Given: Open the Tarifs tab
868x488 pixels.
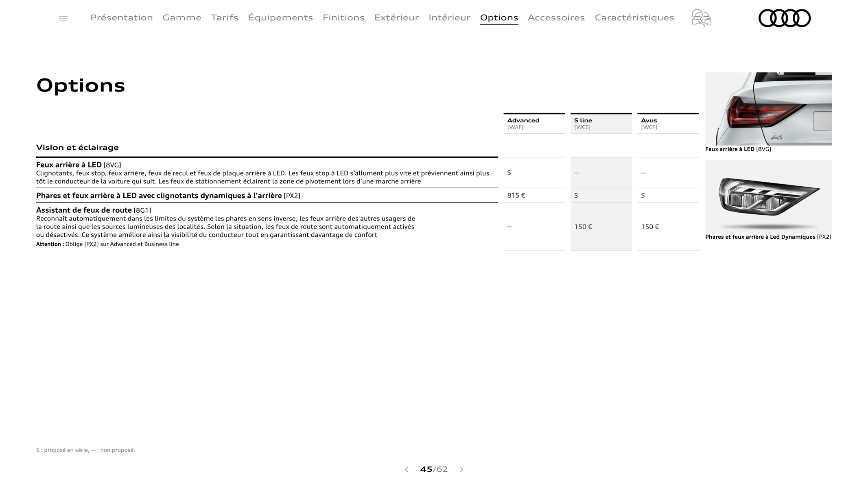Looking at the screenshot, I should point(225,17).
